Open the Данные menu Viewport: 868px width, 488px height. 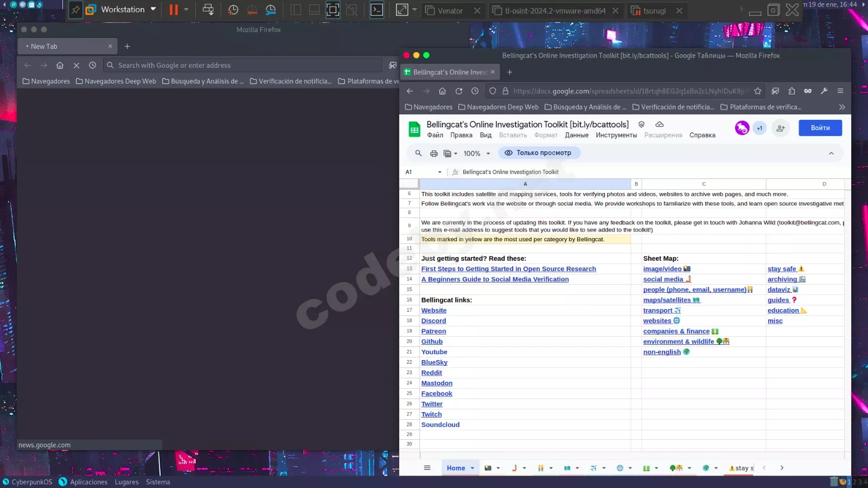pos(577,136)
